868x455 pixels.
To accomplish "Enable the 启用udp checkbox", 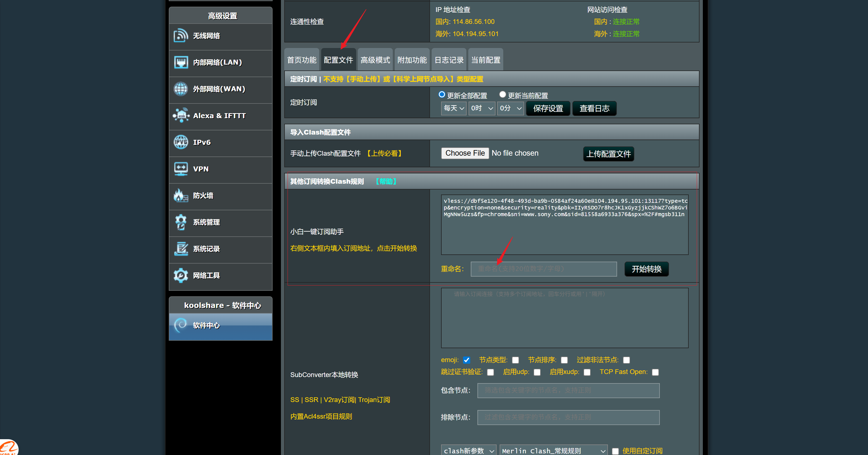I will pyautogui.click(x=537, y=372).
